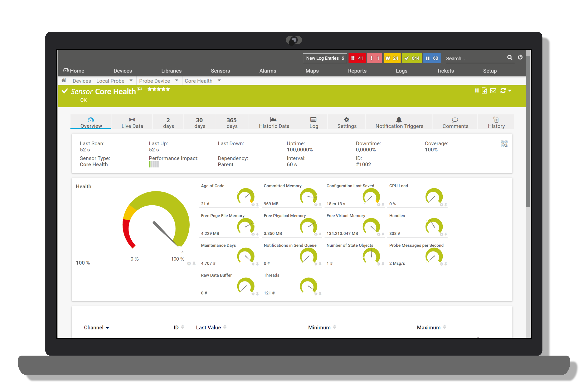
Task: Open the email notification icon in the sensor bar
Action: [493, 91]
